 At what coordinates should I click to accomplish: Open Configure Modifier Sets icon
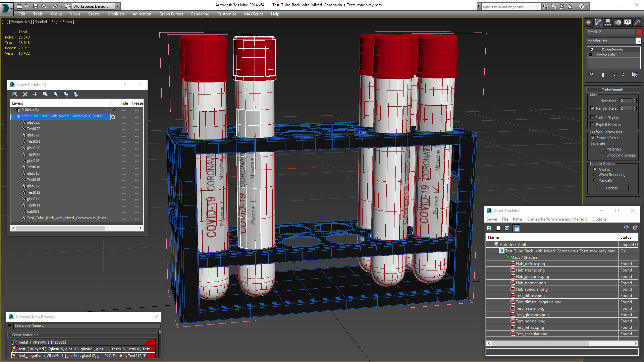pyautogui.click(x=635, y=75)
